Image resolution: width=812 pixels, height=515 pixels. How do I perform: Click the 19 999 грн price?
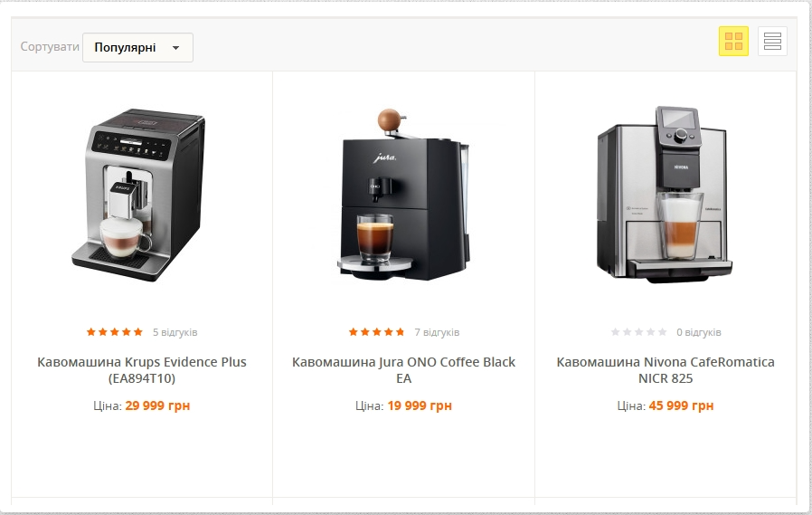(x=420, y=405)
